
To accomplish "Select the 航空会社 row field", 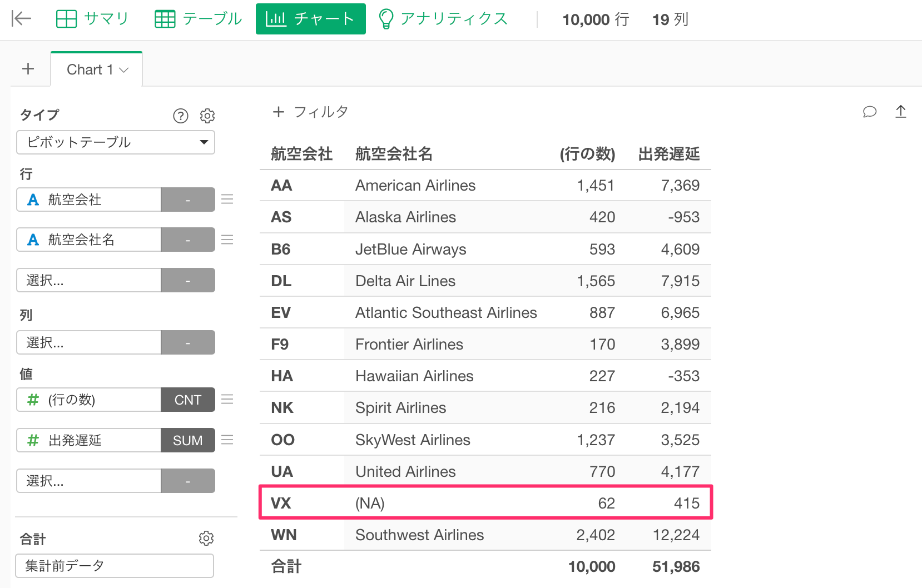I will pos(89,200).
